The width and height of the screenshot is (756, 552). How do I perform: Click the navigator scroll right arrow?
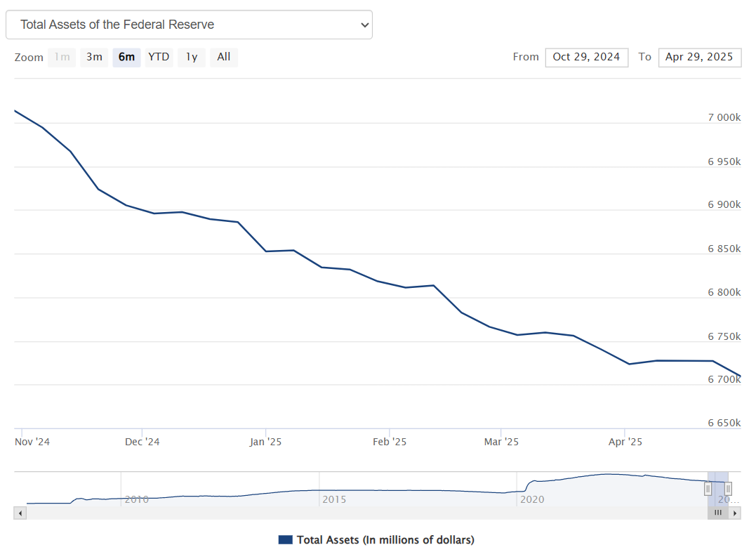point(735,513)
